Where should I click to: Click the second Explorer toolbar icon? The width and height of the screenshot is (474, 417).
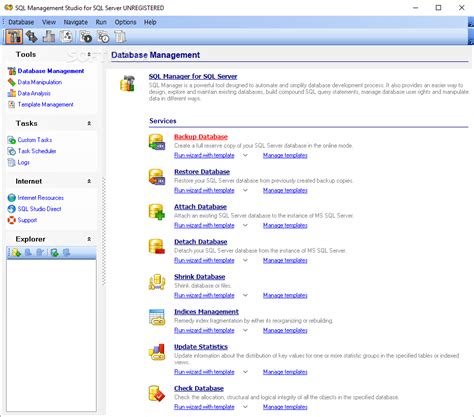click(x=28, y=253)
